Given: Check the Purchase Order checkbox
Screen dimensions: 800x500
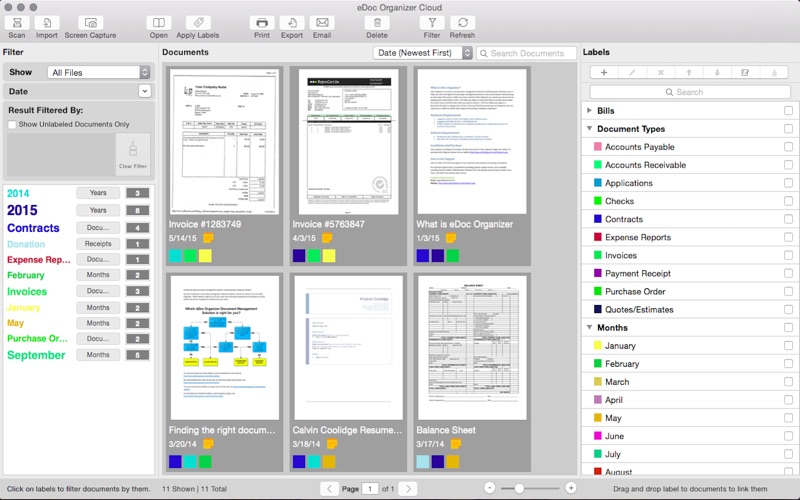Looking at the screenshot, I should (788, 291).
